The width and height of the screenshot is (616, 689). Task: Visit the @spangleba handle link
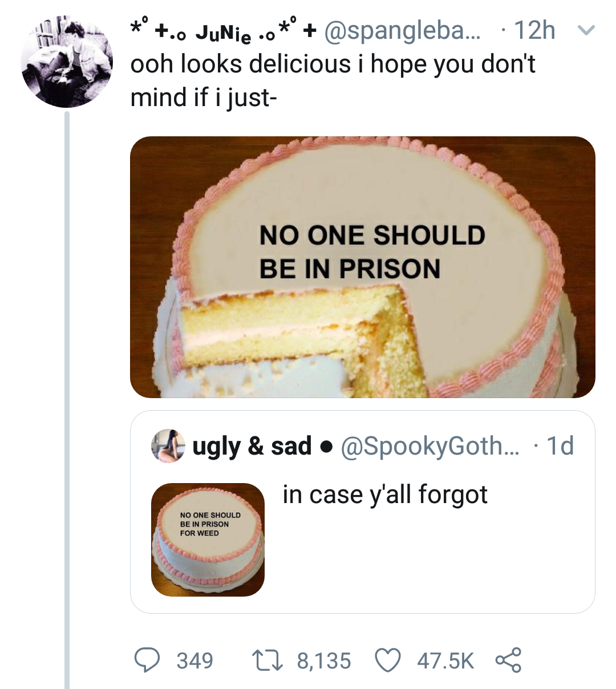click(x=403, y=31)
